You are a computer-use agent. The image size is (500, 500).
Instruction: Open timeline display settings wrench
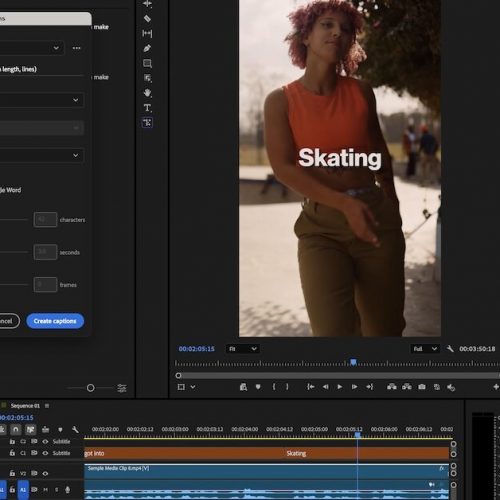(x=75, y=429)
